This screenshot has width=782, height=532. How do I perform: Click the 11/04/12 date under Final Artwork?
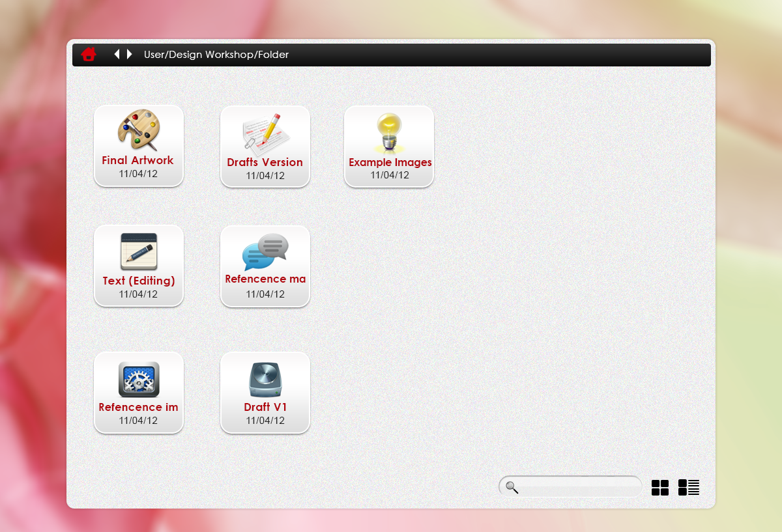coord(138,174)
